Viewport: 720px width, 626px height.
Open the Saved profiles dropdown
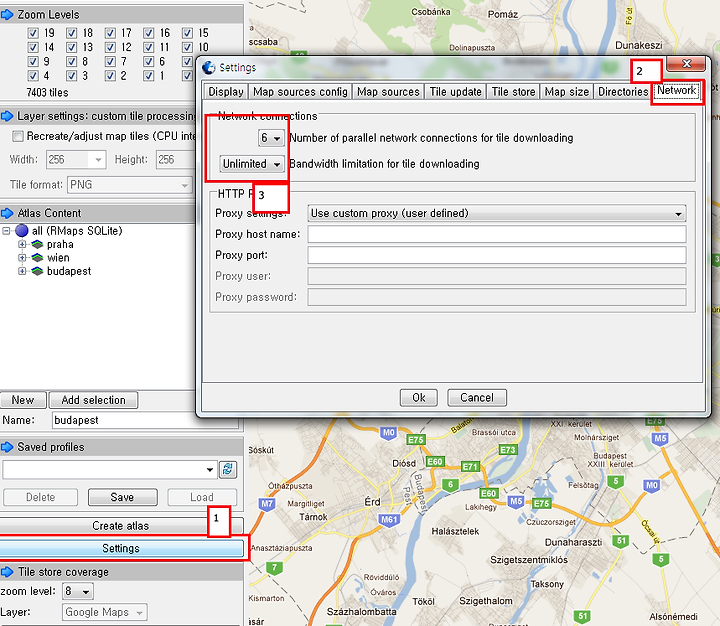[x=109, y=469]
